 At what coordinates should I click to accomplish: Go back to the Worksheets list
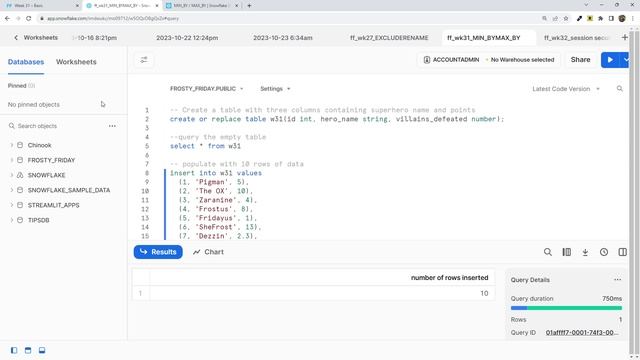(x=36, y=38)
